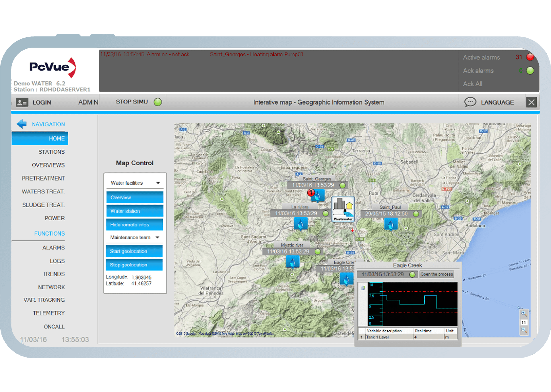Click the export icon beside trend chart

363,288
